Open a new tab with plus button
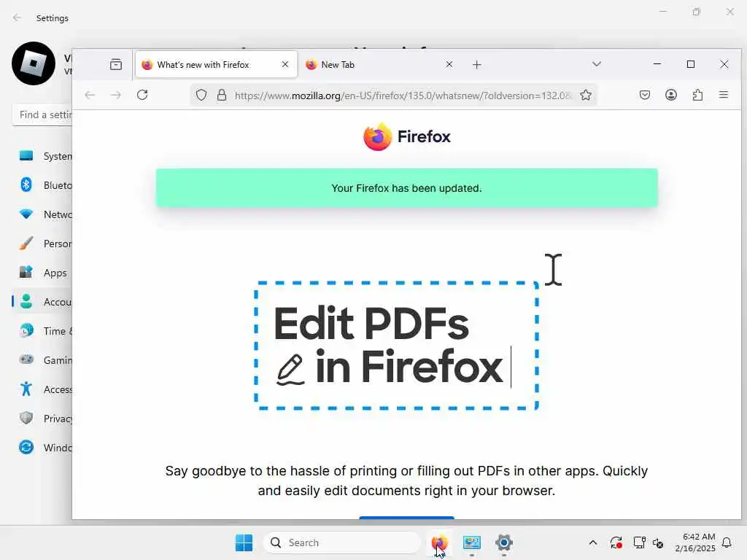Image resolution: width=747 pixels, height=560 pixels. (477, 65)
